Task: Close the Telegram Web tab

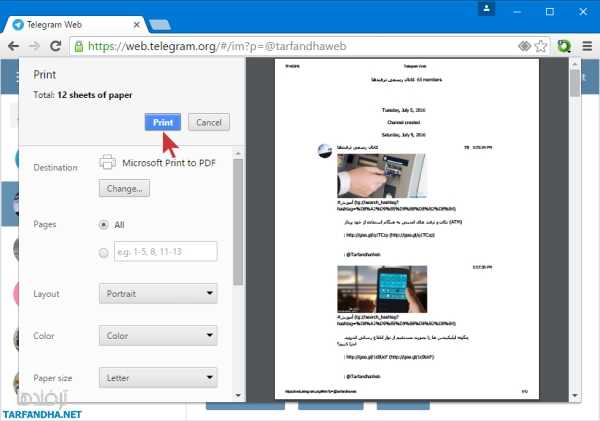Action: (137, 25)
